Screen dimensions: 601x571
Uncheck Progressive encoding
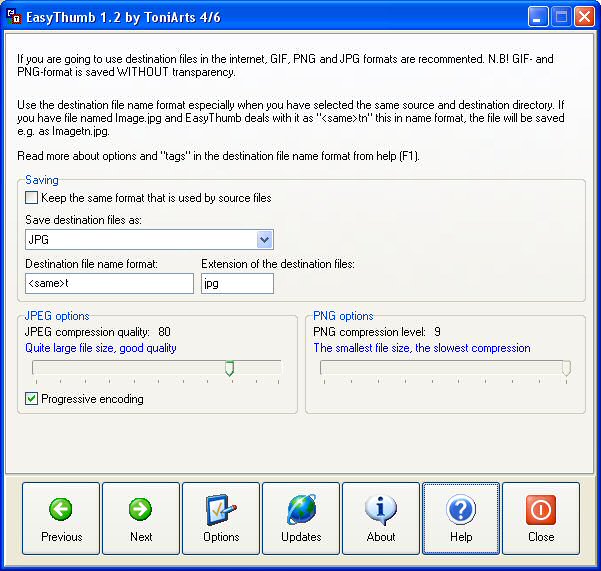pos(31,399)
